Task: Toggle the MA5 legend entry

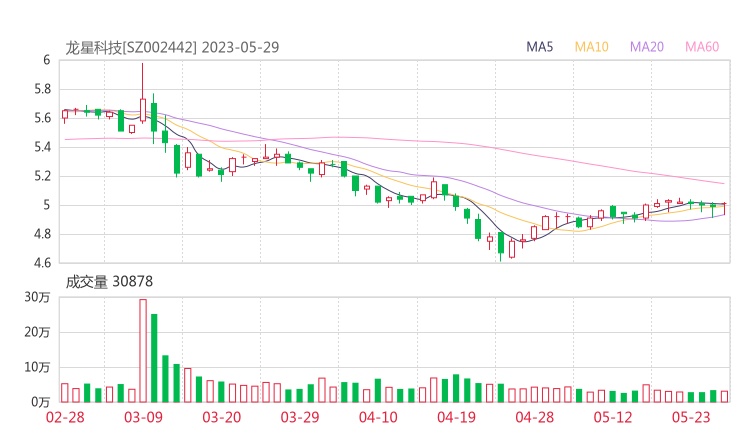Action: (539, 47)
